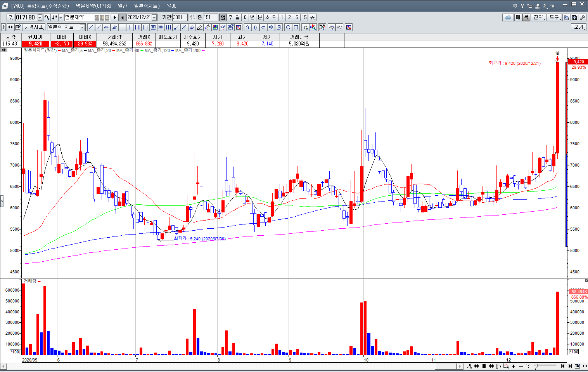The height and width of the screenshot is (372, 588).
Task: Click the 15 interval button
Action: point(304,17)
